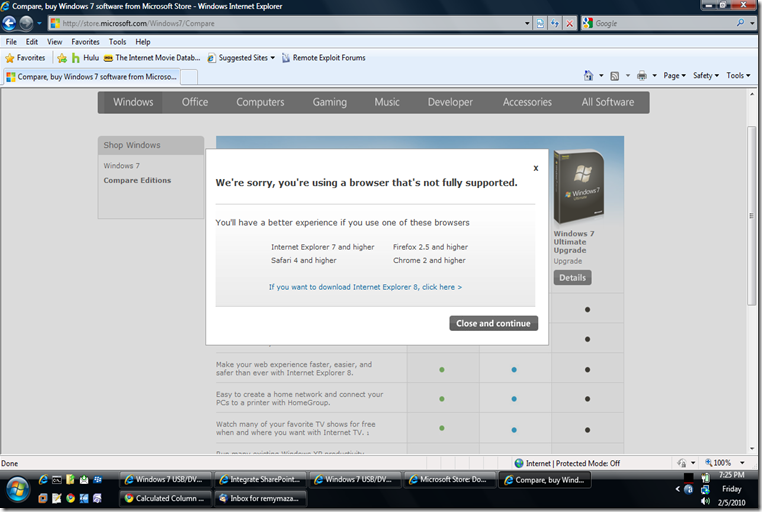The width and height of the screenshot is (762, 512).
Task: Launch Internet Explorer from Quick Launch
Action: click(x=43, y=480)
